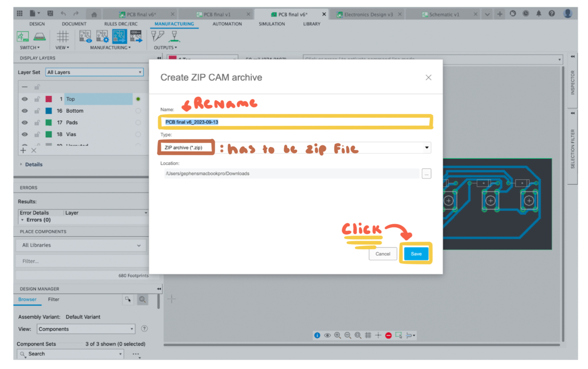Screen dimensions: 588x369
Task: Toggle visibility eye for Bottom layer
Action: [x=25, y=111]
